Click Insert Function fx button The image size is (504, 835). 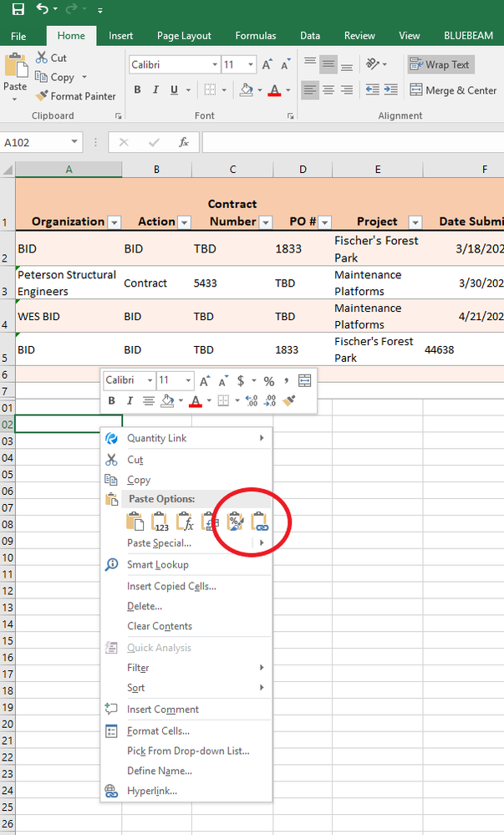tap(184, 142)
